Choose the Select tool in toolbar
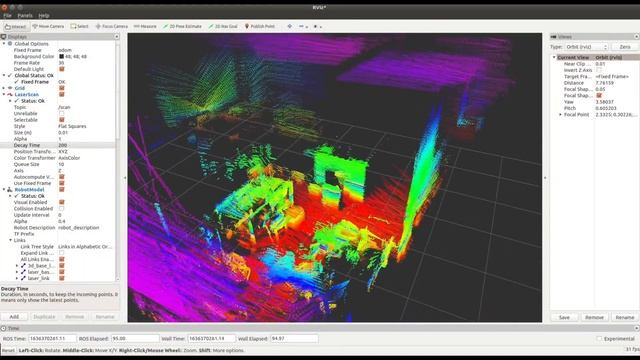Image resolution: width=640 pixels, height=360 pixels. [79, 27]
